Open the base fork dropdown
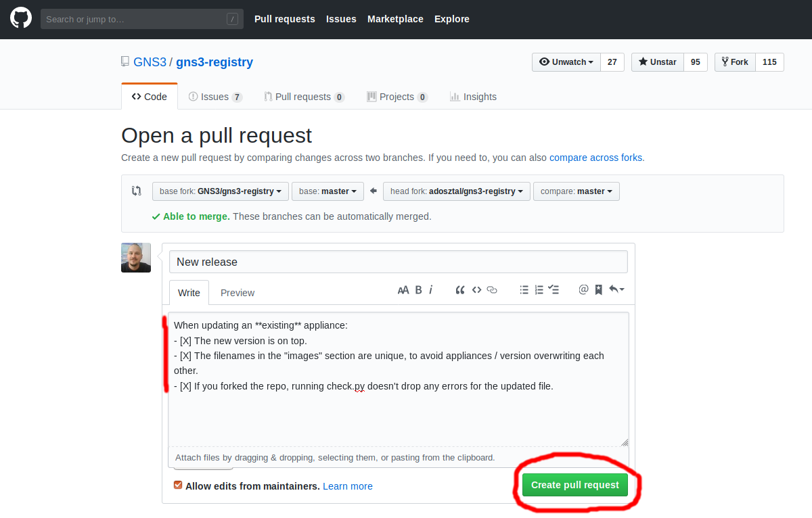Image resolution: width=812 pixels, height=518 pixels. pyautogui.click(x=221, y=191)
